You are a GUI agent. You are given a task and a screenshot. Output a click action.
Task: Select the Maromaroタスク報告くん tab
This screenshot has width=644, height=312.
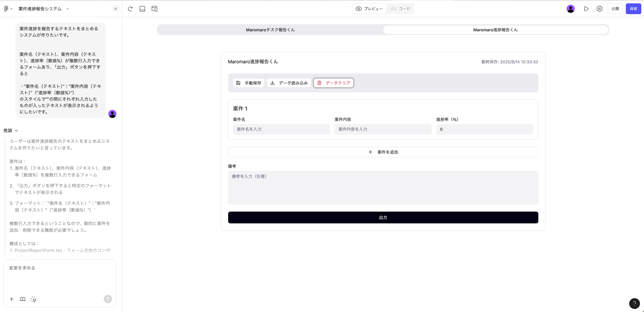click(271, 30)
